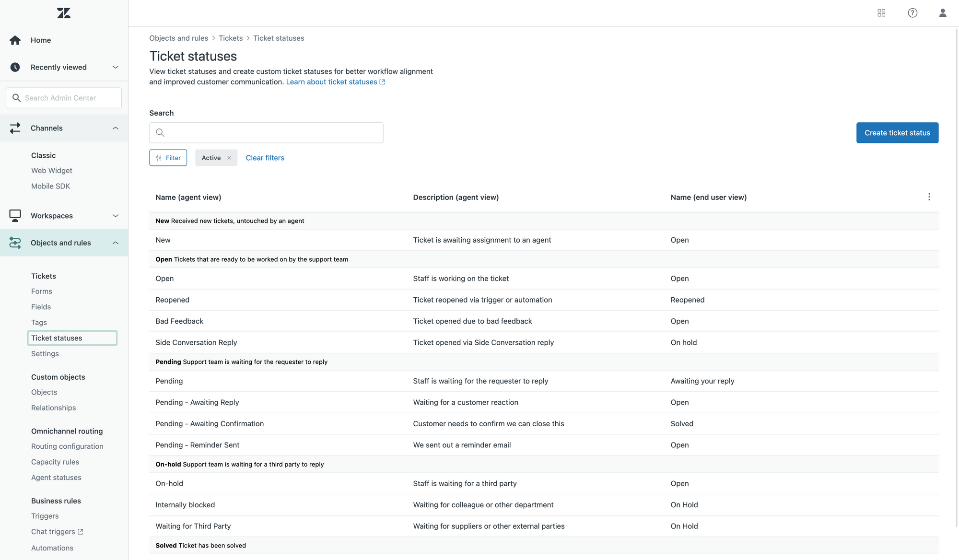959x560 pixels.
Task: Open the Filter button
Action: tap(168, 158)
